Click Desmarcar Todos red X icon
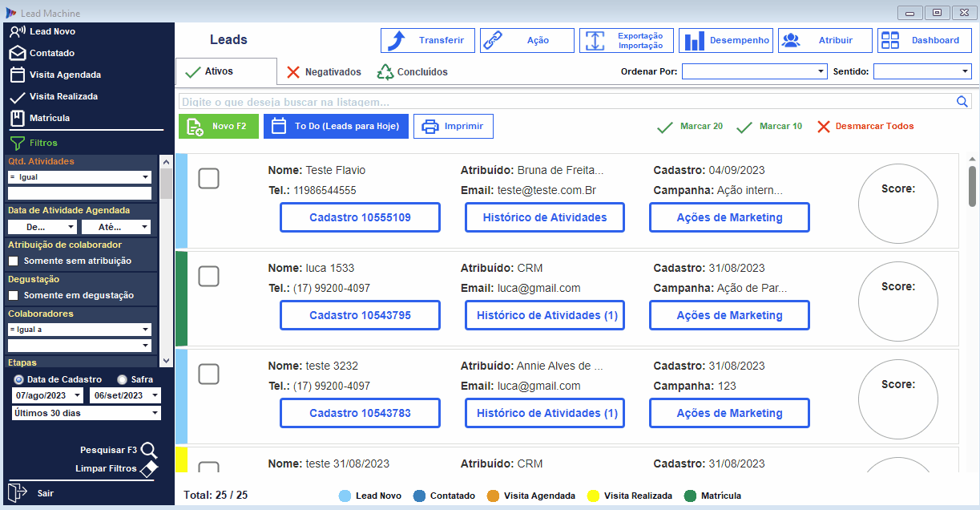980x510 pixels. tap(824, 127)
